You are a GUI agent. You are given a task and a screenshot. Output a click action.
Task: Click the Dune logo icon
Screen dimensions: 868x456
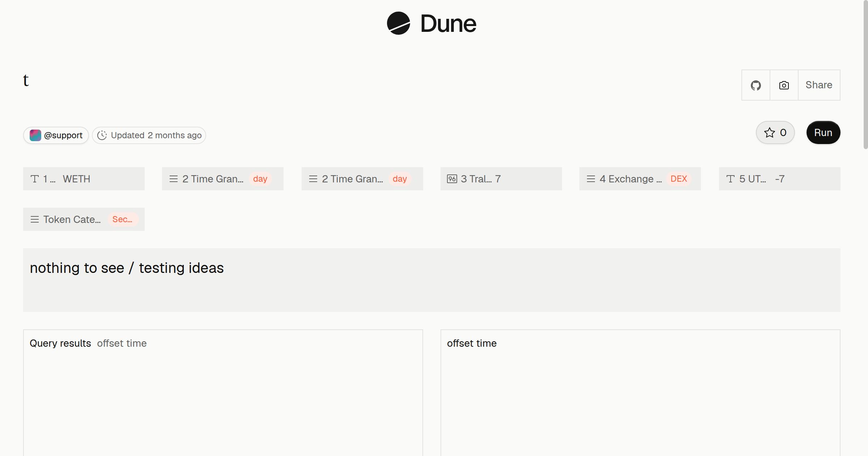pyautogui.click(x=398, y=23)
